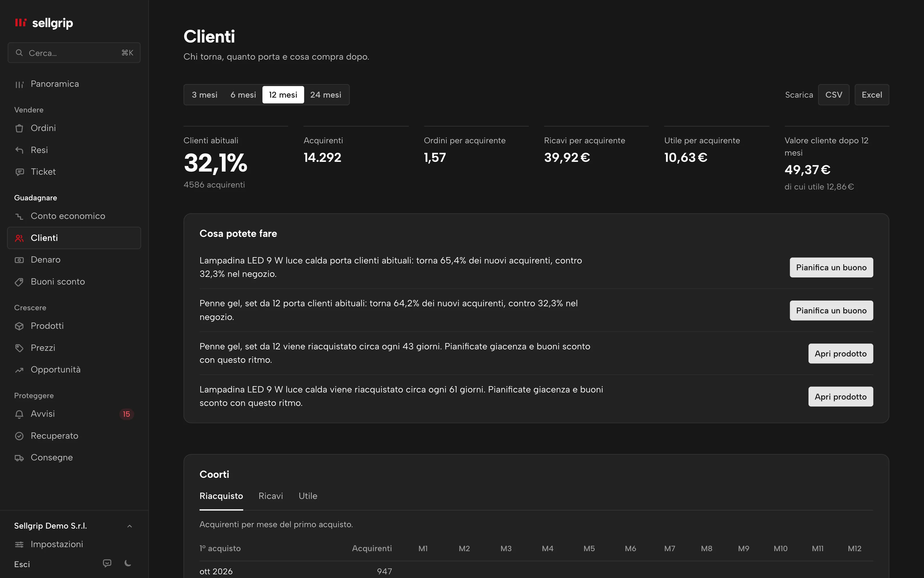Screen dimensions: 924x578
Task: Click the Prodotti box icon
Action: tap(19, 326)
